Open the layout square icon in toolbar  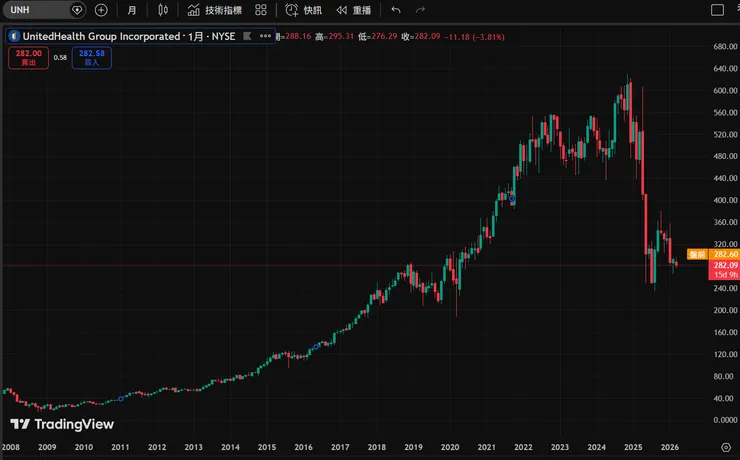[717, 10]
